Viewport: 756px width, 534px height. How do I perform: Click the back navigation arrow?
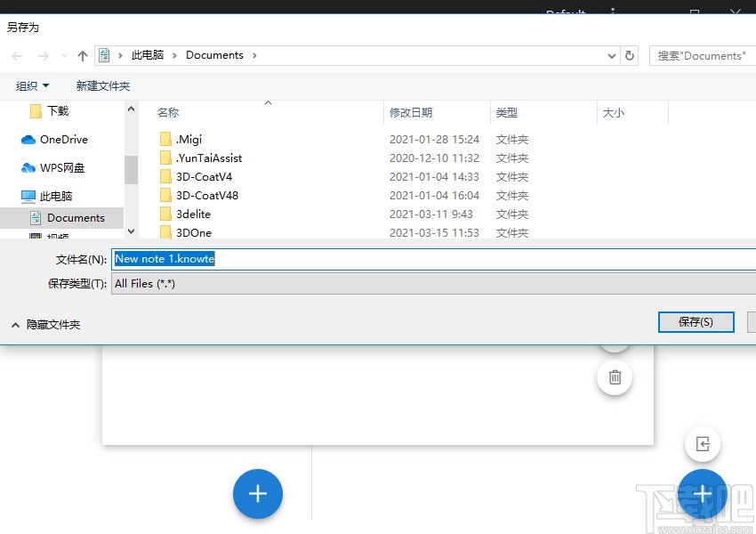16,55
